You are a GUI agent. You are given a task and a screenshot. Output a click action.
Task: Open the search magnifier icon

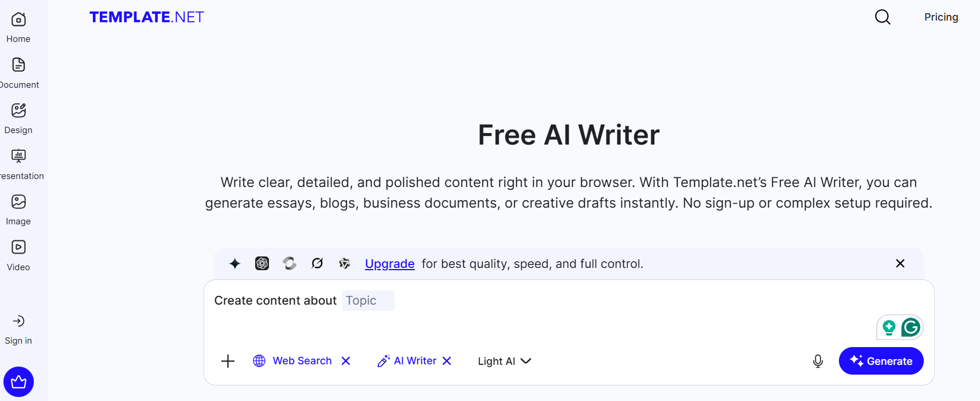click(883, 17)
